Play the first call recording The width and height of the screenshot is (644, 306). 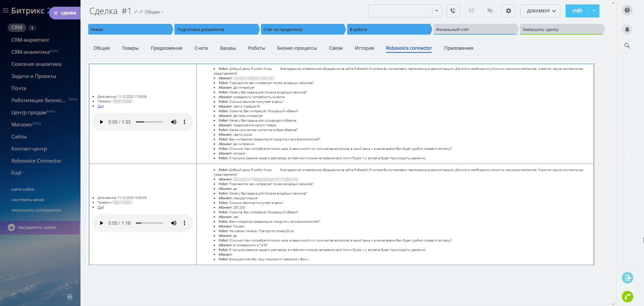(x=101, y=122)
